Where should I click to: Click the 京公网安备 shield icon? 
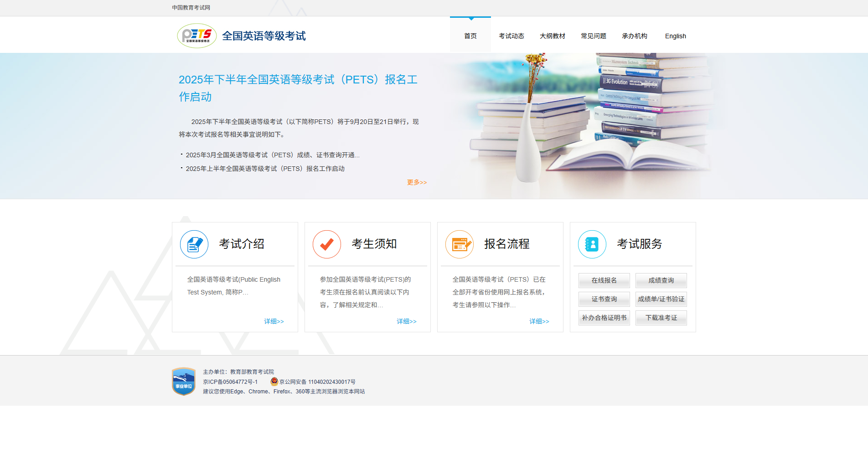tap(274, 382)
